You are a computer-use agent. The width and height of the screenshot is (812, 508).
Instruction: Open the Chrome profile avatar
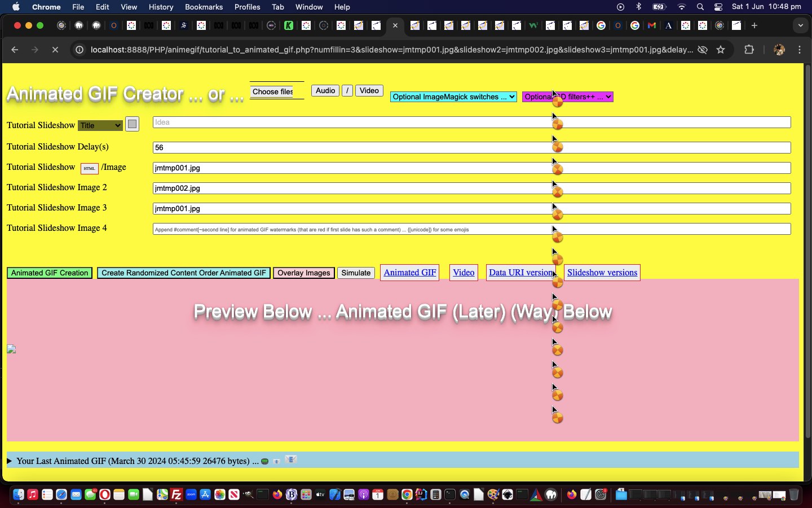coord(779,50)
